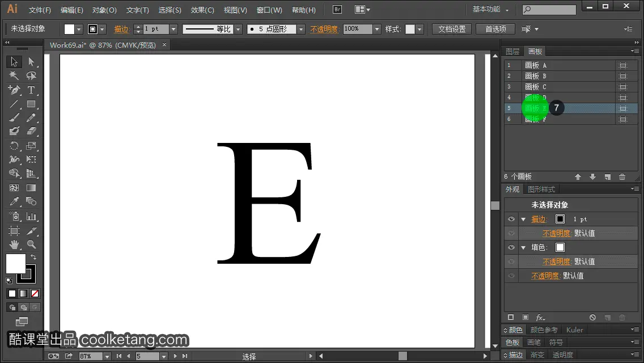
Task: Open the fx add effect menu
Action: tap(540, 318)
